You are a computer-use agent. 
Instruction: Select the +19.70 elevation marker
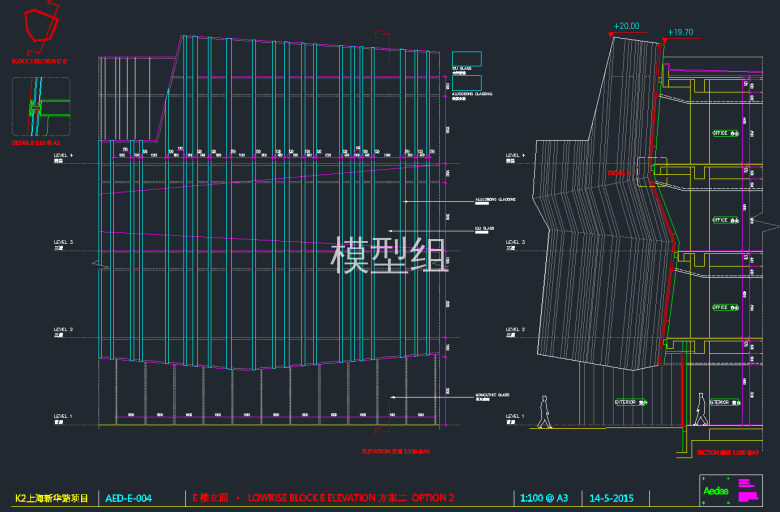[x=680, y=32]
